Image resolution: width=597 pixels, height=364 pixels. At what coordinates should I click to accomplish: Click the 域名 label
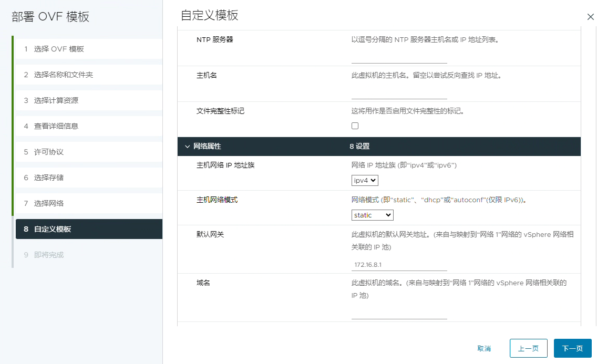(x=203, y=283)
